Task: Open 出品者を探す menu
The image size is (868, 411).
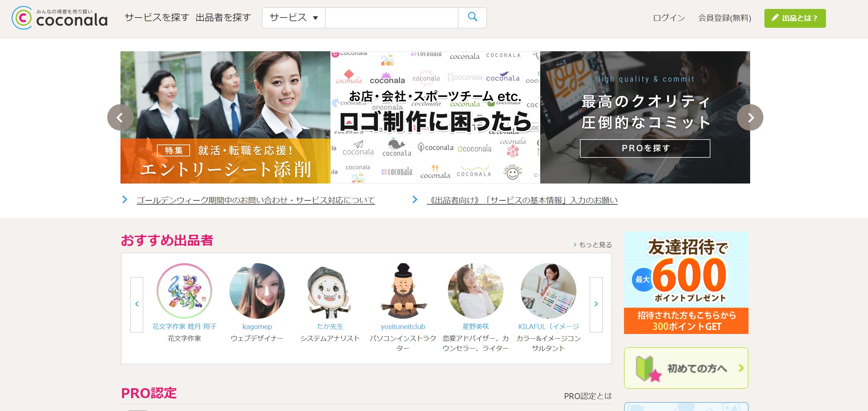Action: [223, 18]
